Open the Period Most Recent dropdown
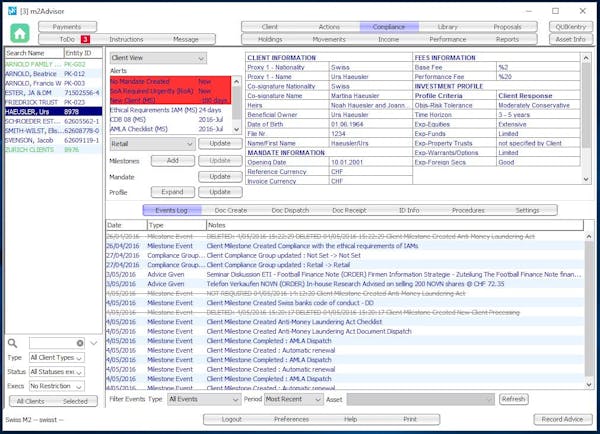This screenshot has width=600, height=434. click(x=293, y=399)
